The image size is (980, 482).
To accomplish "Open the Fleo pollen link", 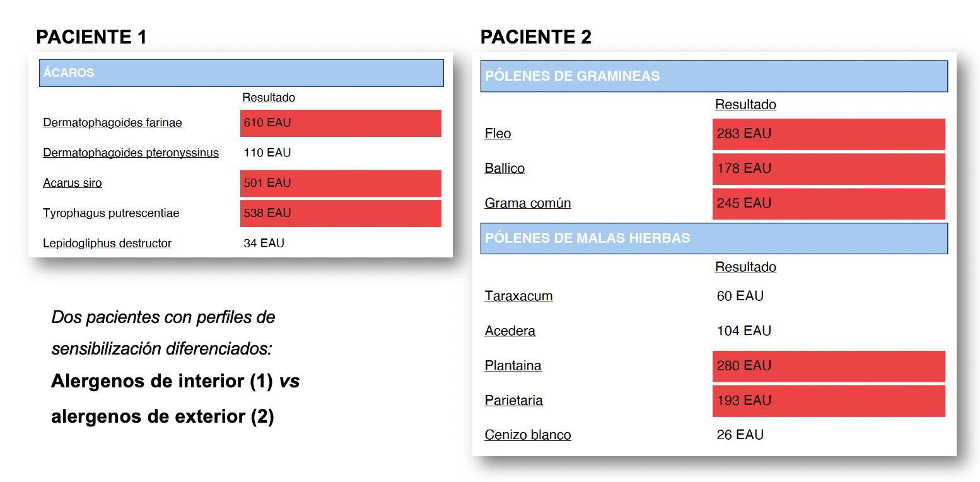I will 498,134.
